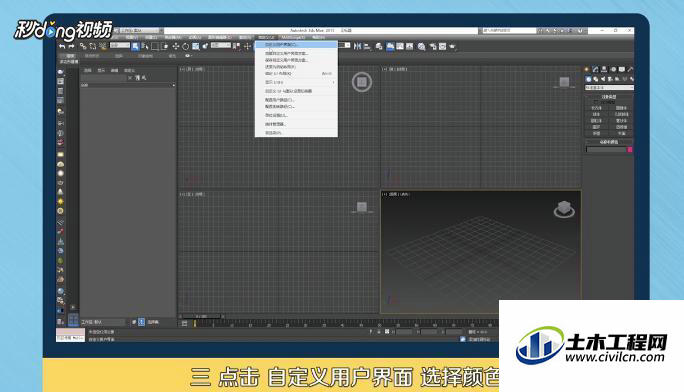The image size is (684, 392).
Task: Select the Lights category in Create panel
Action: [x=602, y=79]
